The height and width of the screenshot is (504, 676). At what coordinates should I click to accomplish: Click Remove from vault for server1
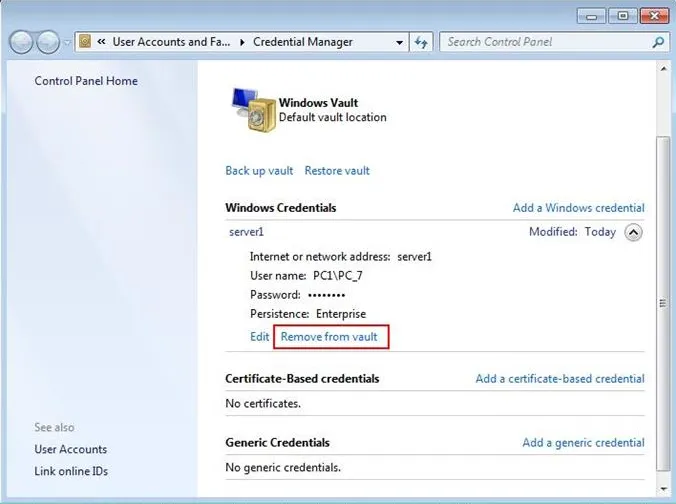(329, 337)
